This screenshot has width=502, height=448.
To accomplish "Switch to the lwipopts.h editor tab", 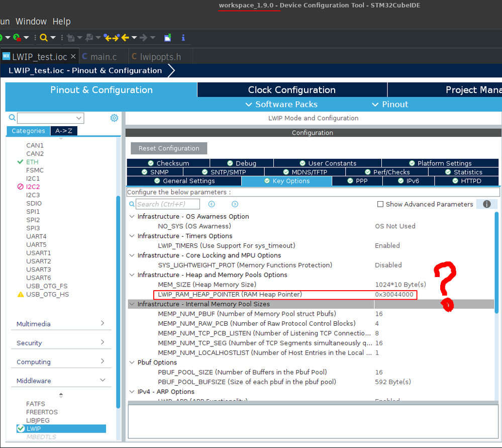I will pyautogui.click(x=160, y=57).
